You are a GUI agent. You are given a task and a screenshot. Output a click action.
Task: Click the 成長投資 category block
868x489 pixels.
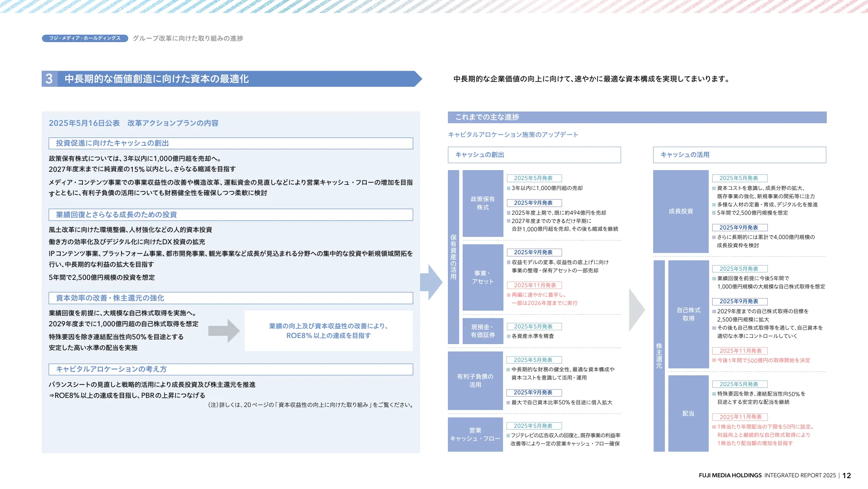click(x=681, y=211)
